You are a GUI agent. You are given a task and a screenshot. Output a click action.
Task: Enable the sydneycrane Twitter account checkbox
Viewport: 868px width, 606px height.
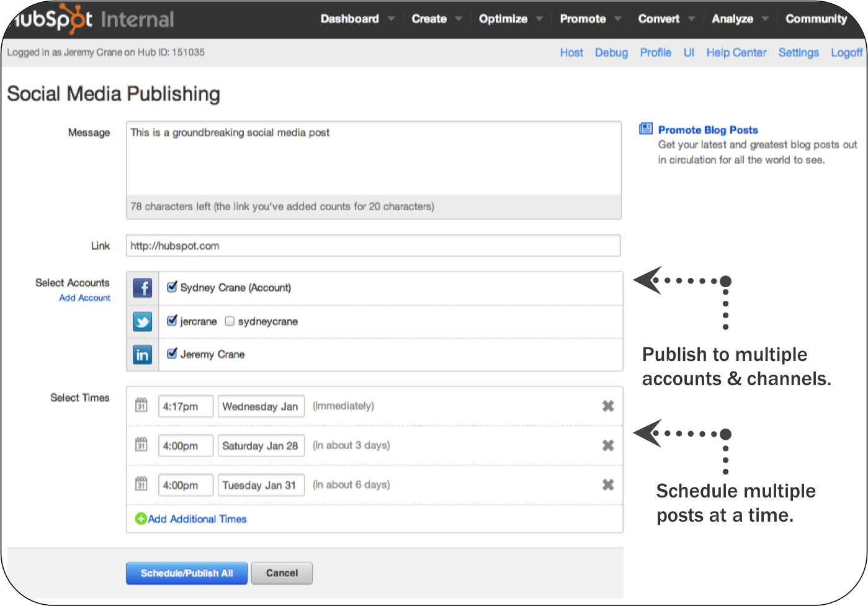pos(230,321)
